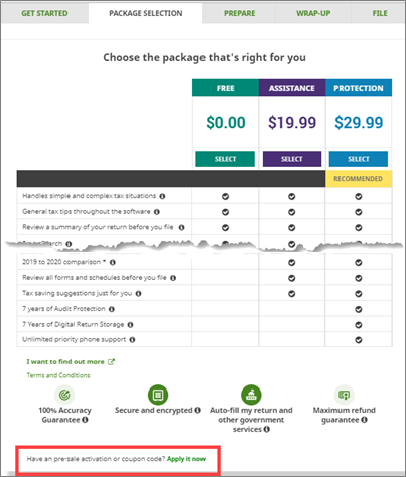
Task: Select the ASSISTANCE package at $19.99
Action: [292, 159]
